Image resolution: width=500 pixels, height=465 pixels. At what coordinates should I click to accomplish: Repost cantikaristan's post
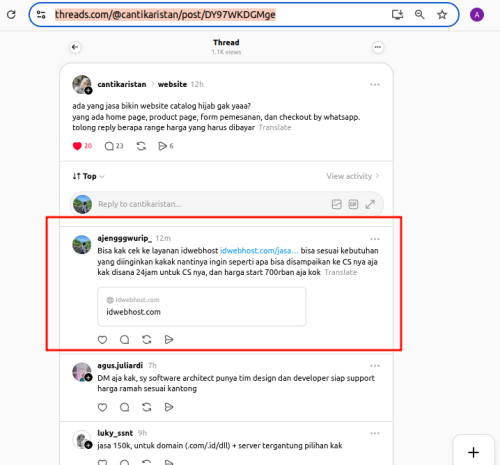[141, 146]
